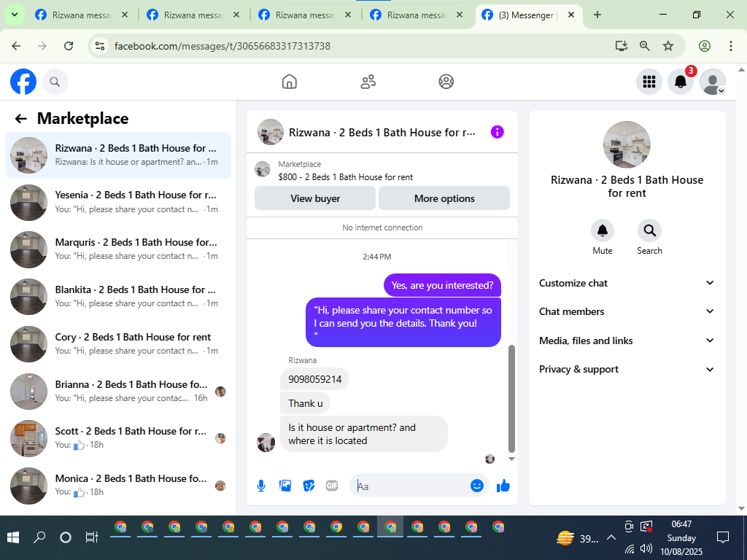Click the listing photo in the right panel
Image resolution: width=747 pixels, height=560 pixels.
click(627, 145)
